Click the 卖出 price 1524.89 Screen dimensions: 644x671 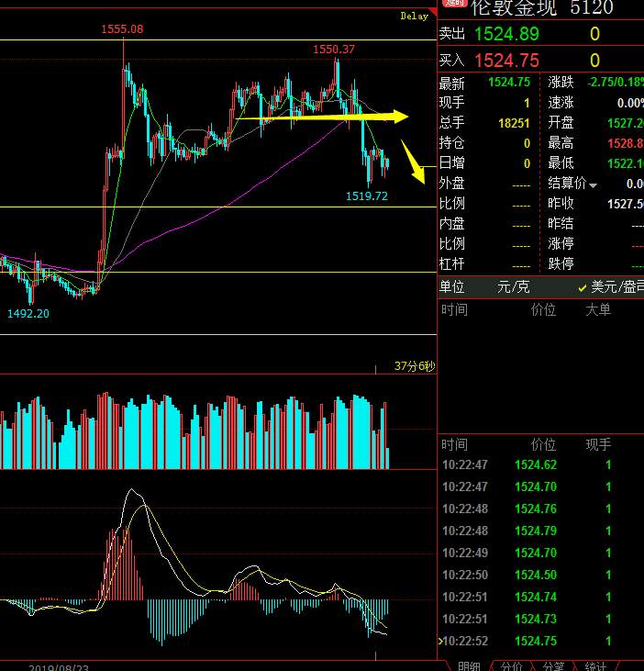506,34
